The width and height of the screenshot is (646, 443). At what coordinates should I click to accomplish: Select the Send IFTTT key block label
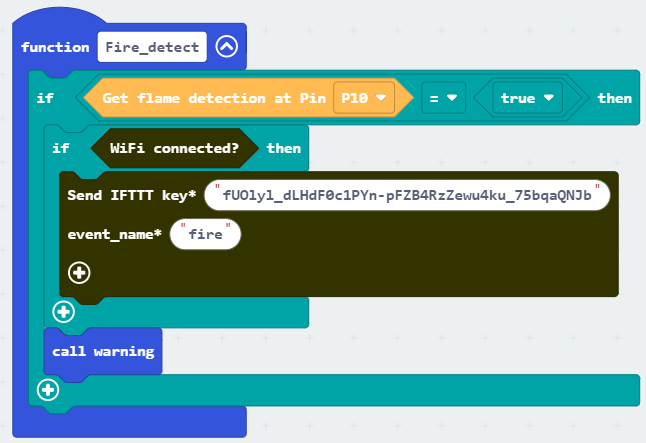[131, 195]
